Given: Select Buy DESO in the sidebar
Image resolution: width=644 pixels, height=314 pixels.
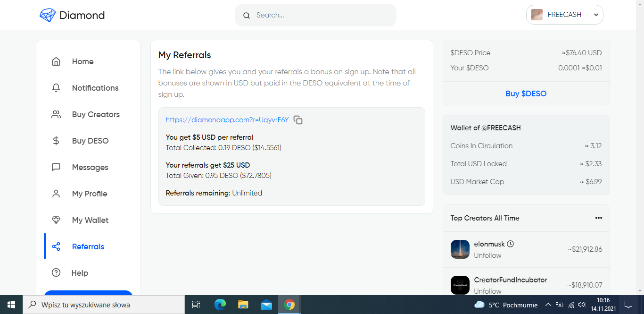Looking at the screenshot, I should pyautogui.click(x=90, y=141).
